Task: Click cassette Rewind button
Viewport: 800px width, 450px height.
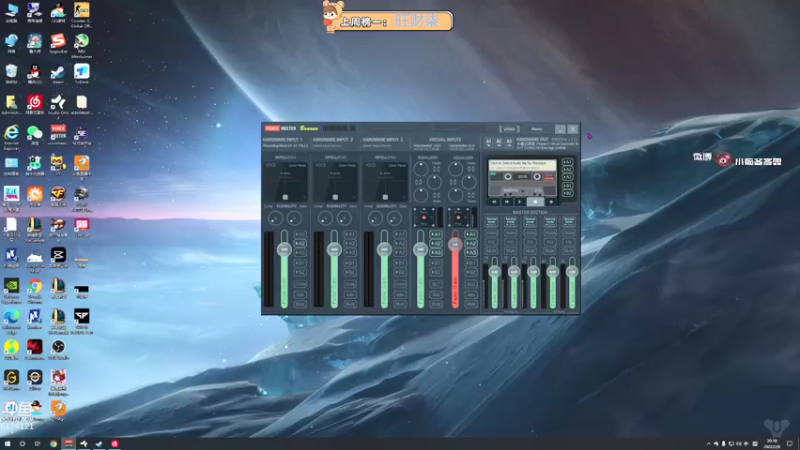Action: tap(494, 202)
